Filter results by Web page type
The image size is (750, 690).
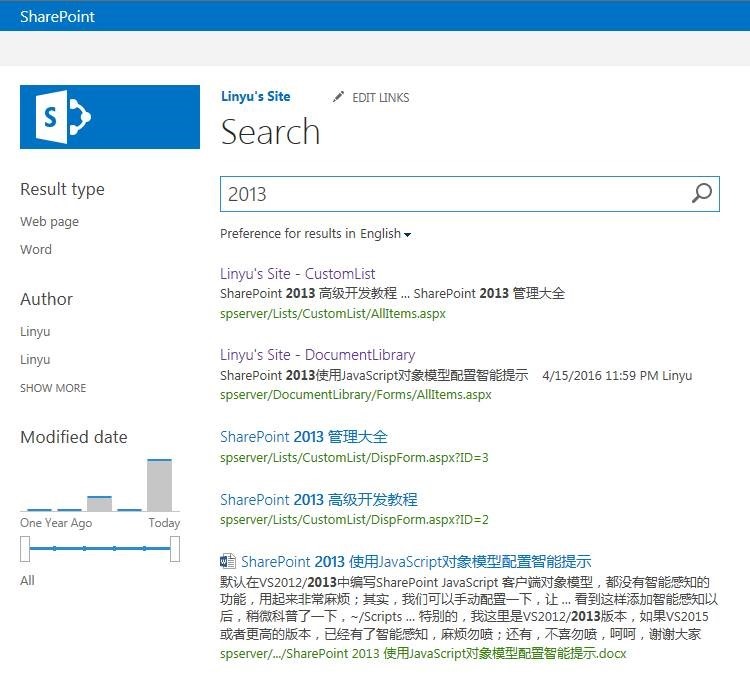tap(50, 222)
